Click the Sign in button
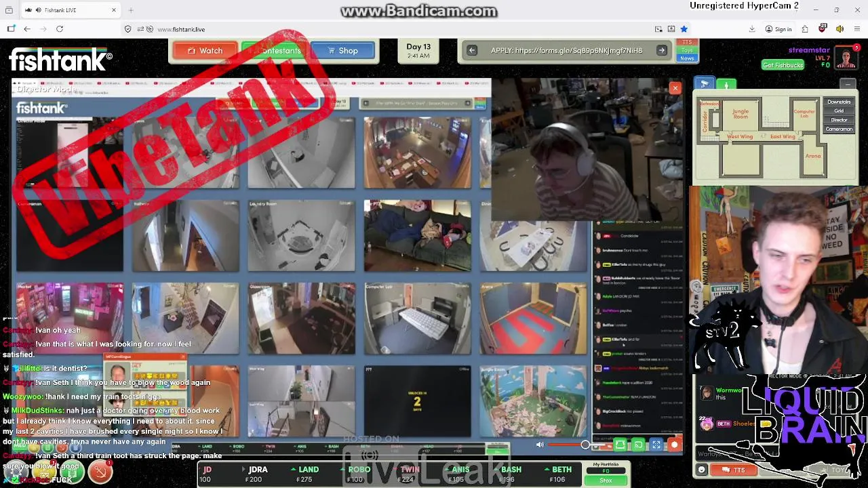Image resolution: width=868 pixels, height=488 pixels. coord(778,29)
